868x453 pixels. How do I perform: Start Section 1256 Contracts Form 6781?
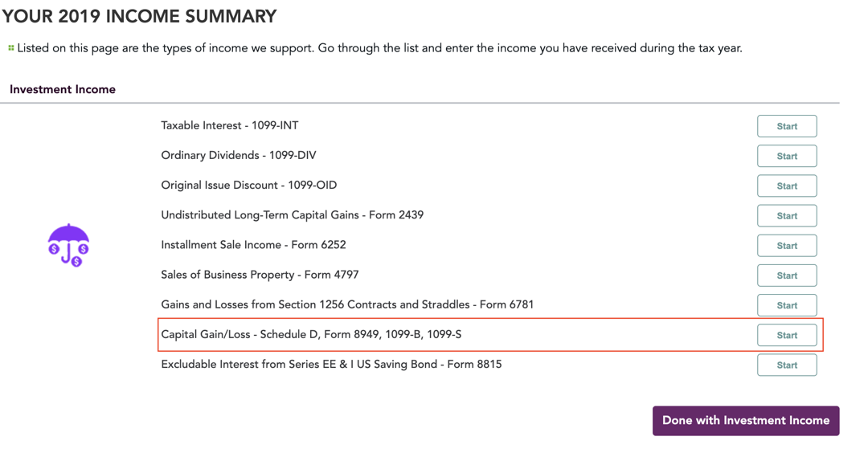[x=787, y=305]
